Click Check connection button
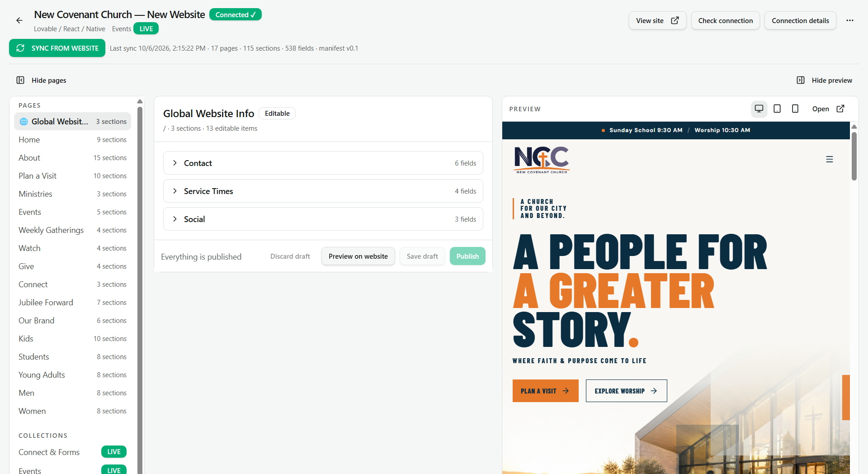Viewport: 868px width, 474px height. pyautogui.click(x=725, y=20)
